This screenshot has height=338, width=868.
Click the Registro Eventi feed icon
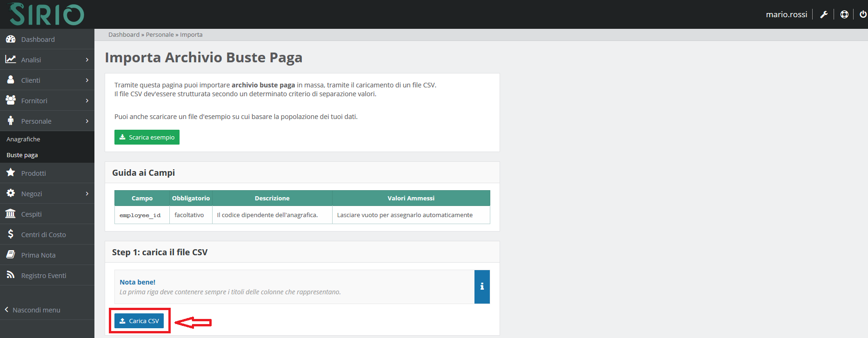(x=10, y=275)
